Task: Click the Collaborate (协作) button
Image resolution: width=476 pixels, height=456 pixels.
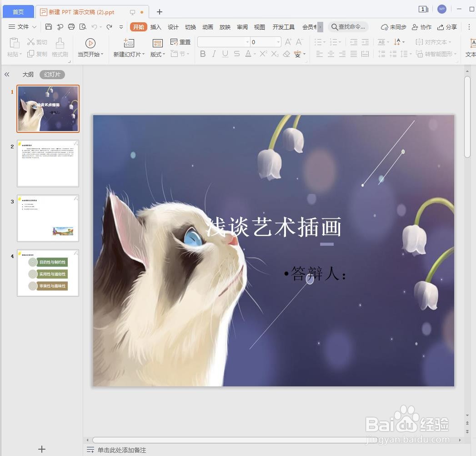Action: 421,27
